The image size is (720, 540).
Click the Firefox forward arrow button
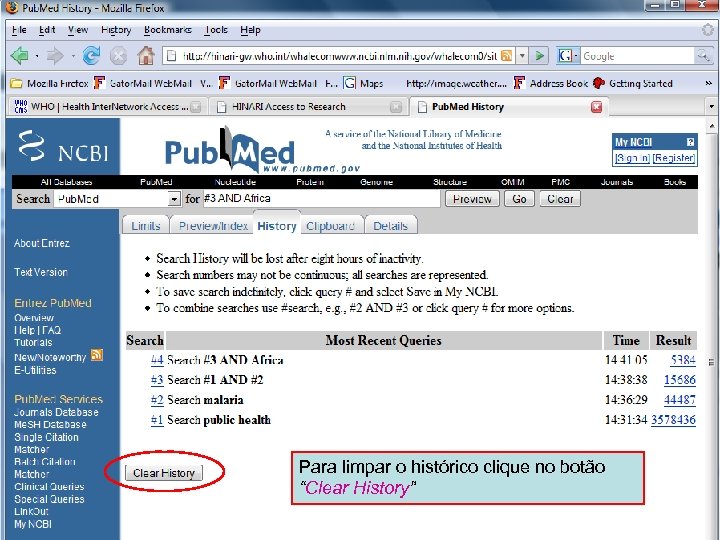click(x=55, y=56)
